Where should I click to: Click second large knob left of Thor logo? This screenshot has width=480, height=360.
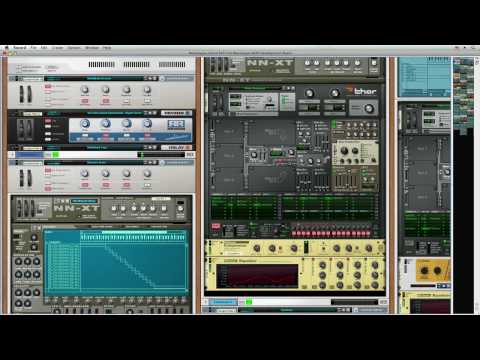pyautogui.click(x=334, y=93)
